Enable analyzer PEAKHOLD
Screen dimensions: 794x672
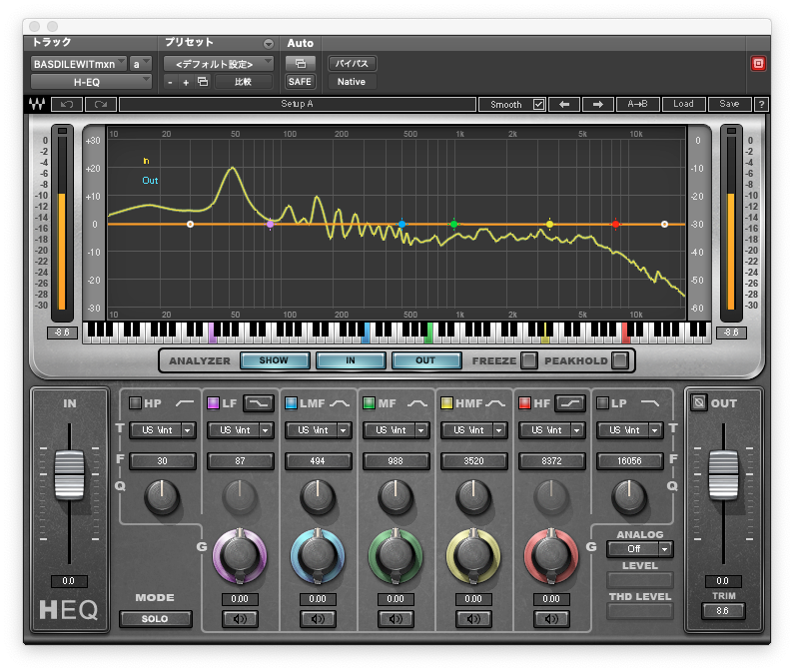coord(620,360)
